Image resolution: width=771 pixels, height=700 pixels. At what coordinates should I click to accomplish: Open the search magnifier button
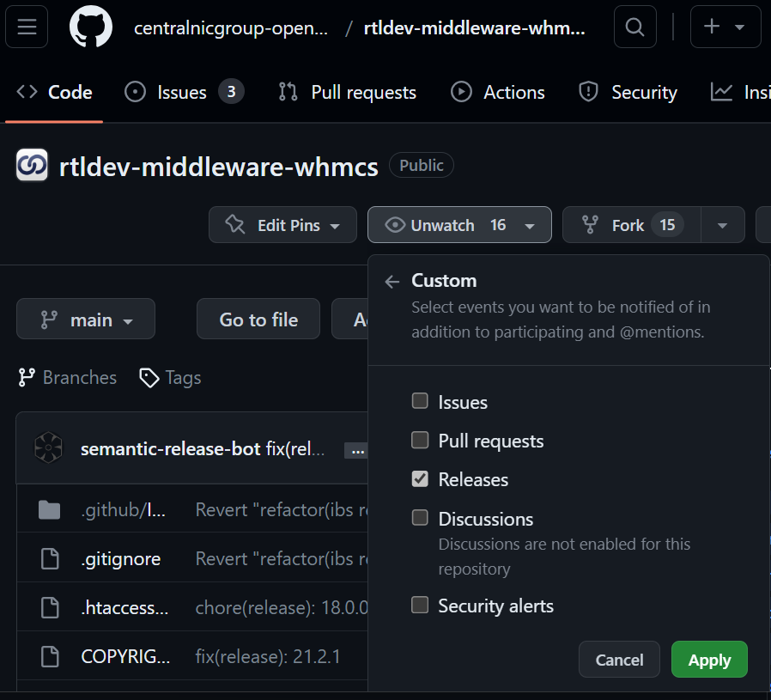[x=634, y=27]
